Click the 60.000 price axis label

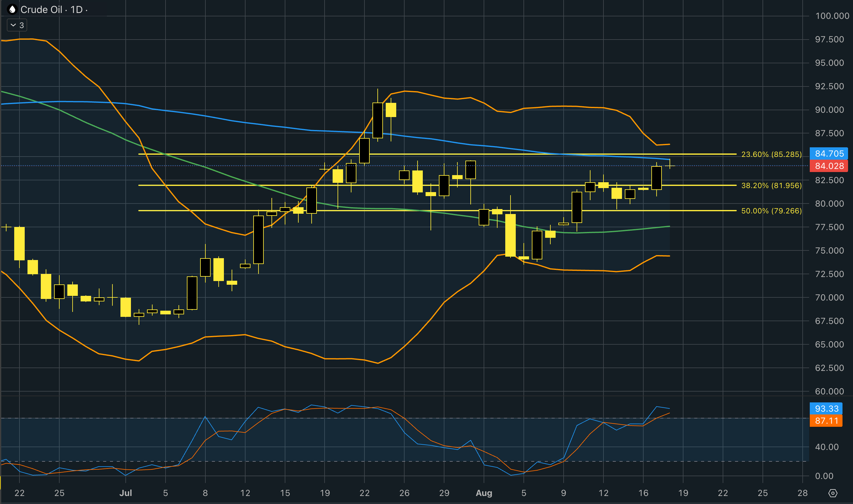tap(830, 391)
